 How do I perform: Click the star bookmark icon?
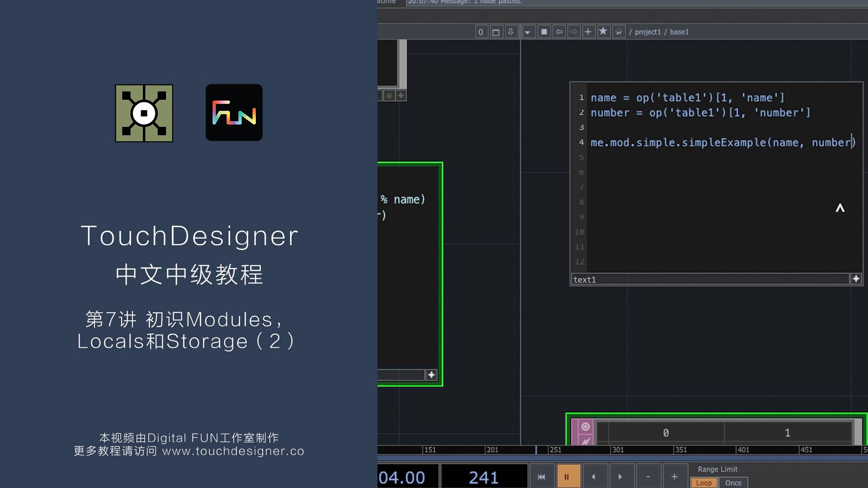coord(603,32)
